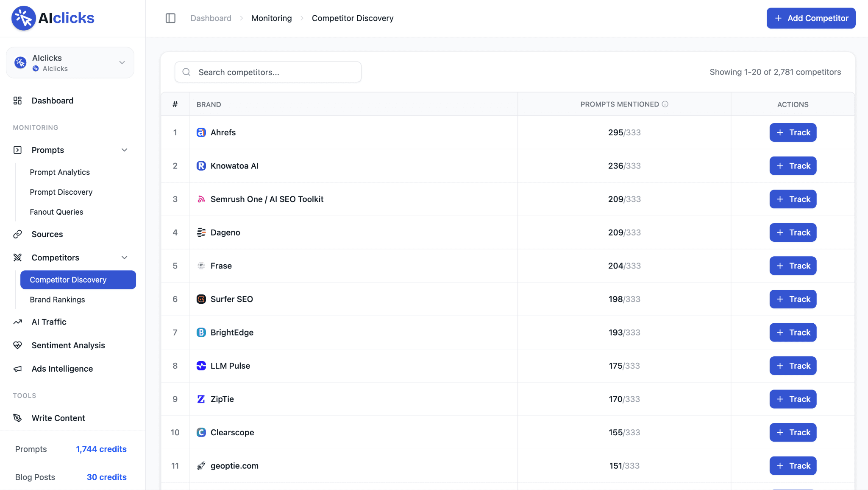This screenshot has width=868, height=490.
Task: Click the Semrush One brand logo
Action: (201, 199)
